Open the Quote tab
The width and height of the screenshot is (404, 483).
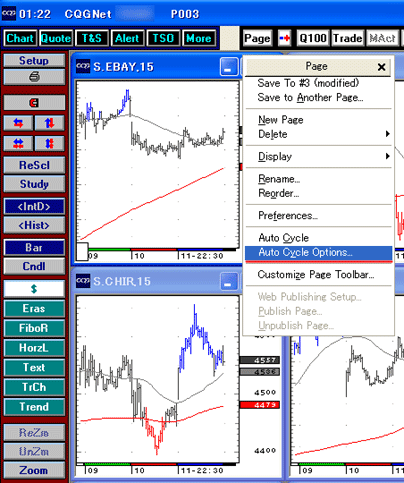56,38
